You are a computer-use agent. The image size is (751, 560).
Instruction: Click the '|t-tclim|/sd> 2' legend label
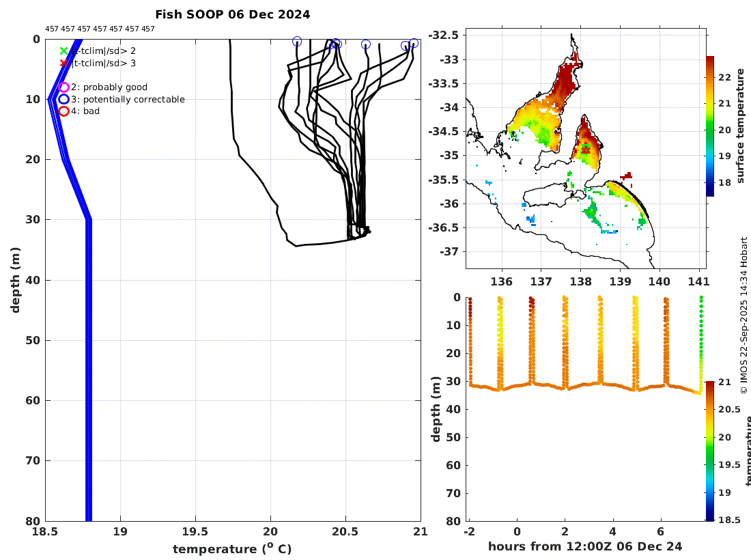104,51
